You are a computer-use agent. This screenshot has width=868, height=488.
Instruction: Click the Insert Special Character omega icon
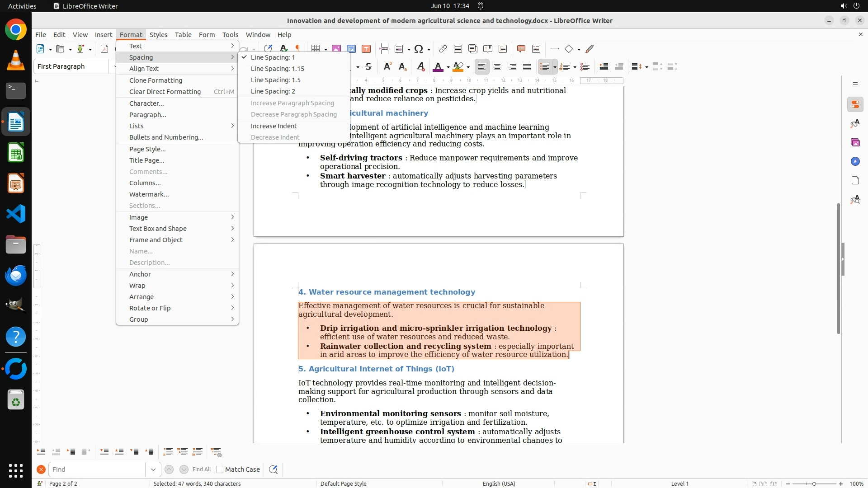point(419,49)
